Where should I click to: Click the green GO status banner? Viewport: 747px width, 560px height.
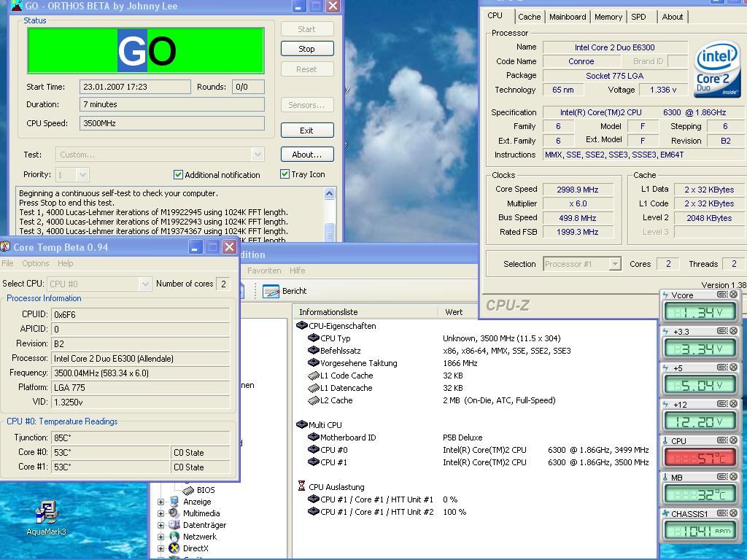coord(146,50)
